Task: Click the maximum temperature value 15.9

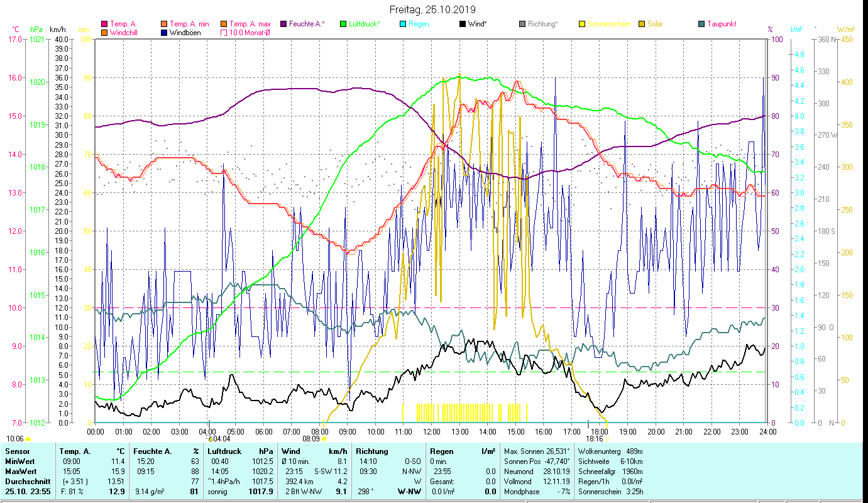Action: point(118,471)
